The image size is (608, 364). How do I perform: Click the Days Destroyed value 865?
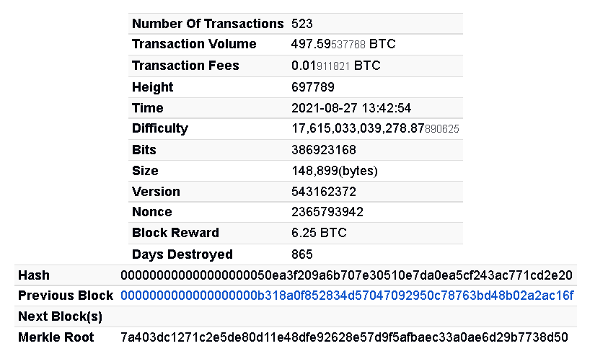302,254
